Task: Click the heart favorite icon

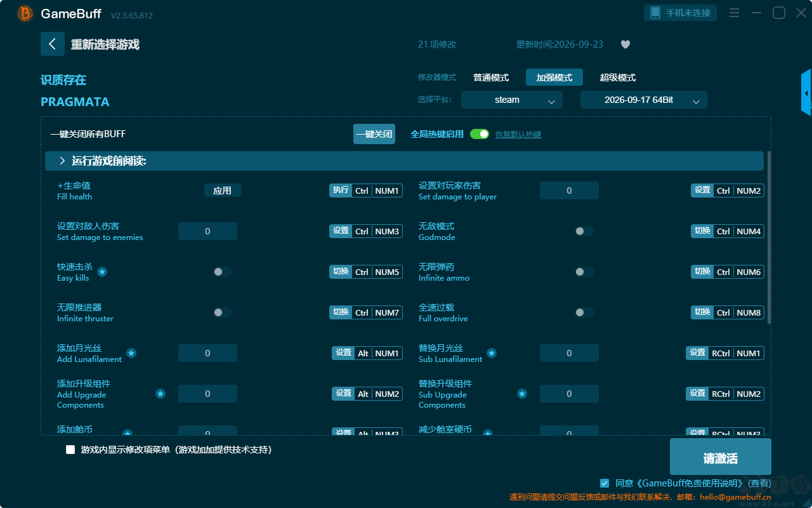Action: click(625, 44)
